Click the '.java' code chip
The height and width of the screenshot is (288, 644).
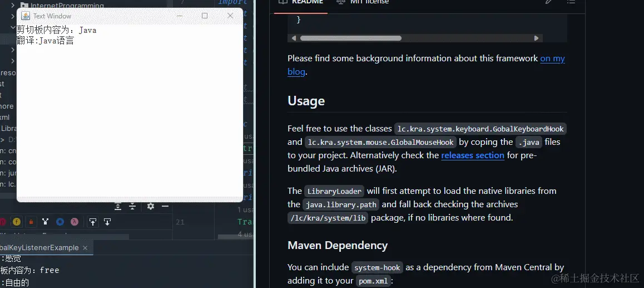tap(529, 142)
